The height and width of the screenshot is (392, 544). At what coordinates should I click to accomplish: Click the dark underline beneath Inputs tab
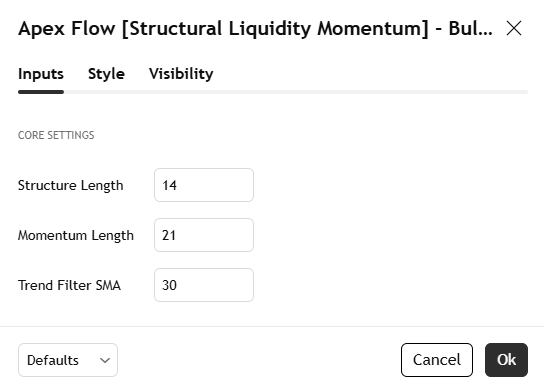41,92
